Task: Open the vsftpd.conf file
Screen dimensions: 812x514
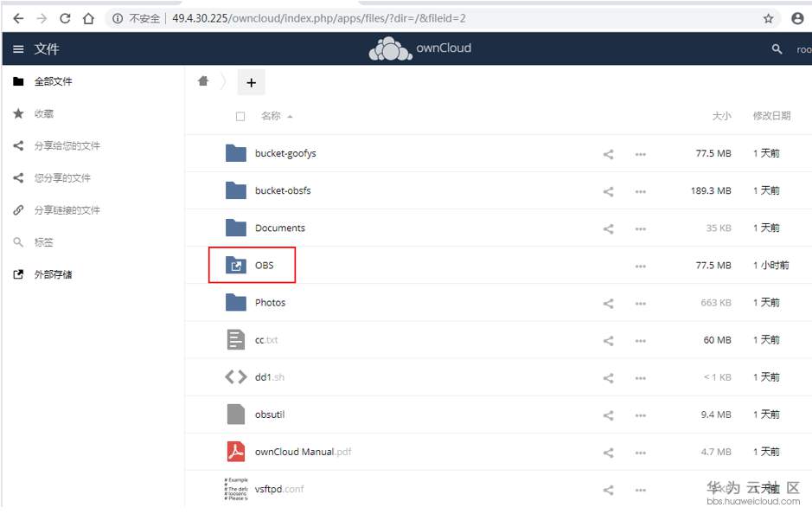Action: 279,489
